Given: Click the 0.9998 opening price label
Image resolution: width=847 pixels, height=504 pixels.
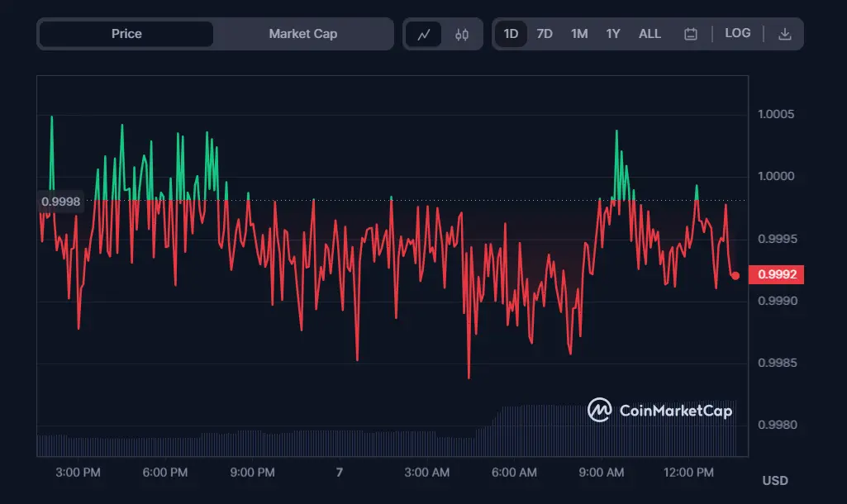Looking at the screenshot, I should (x=60, y=202).
